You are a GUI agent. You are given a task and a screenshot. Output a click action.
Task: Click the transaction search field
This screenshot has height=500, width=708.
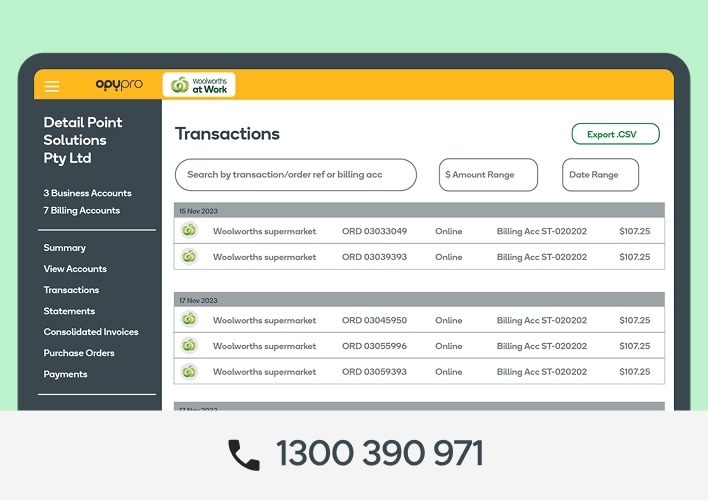pos(295,175)
